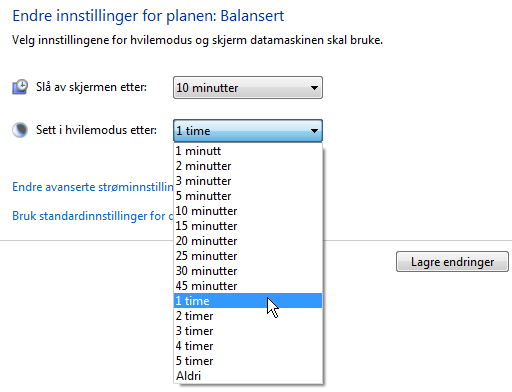Image resolution: width=512 pixels, height=392 pixels.
Task: Click the arrow on the 10 minutter combo box
Action: pyautogui.click(x=314, y=88)
